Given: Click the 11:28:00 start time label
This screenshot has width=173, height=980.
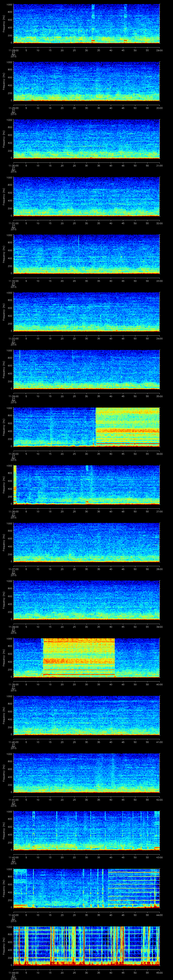Looking at the screenshot, I should (13, 50).
